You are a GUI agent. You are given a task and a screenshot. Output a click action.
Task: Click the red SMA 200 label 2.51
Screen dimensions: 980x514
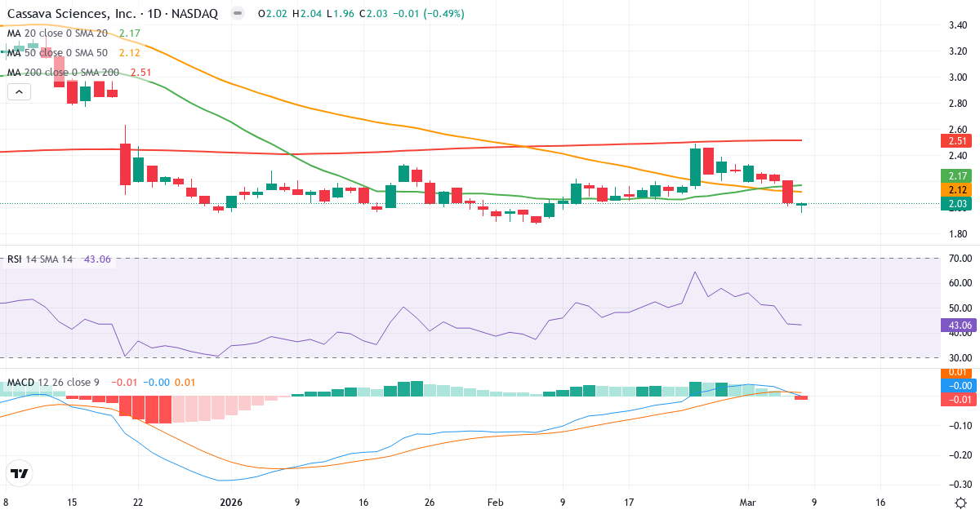point(956,141)
